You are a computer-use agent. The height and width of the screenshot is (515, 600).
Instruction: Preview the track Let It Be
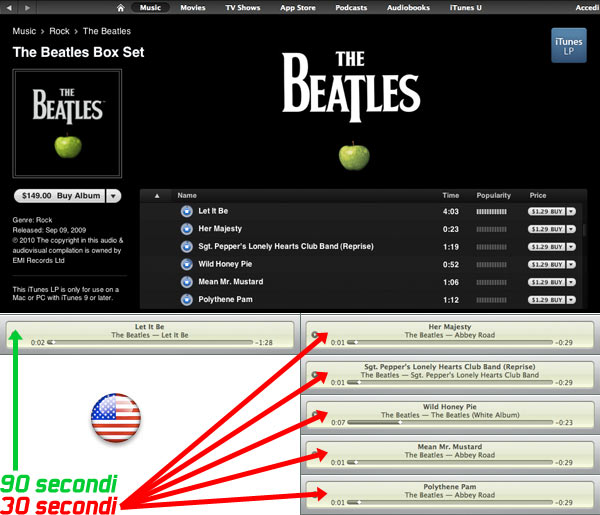click(x=186, y=212)
